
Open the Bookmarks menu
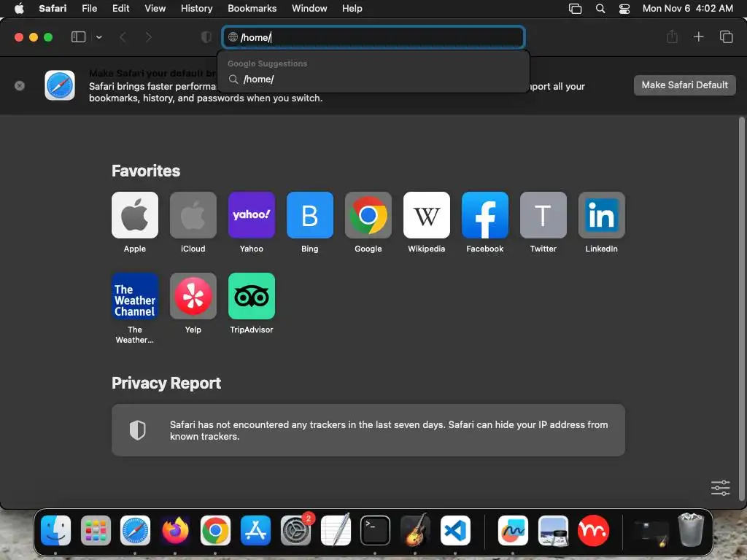point(252,8)
